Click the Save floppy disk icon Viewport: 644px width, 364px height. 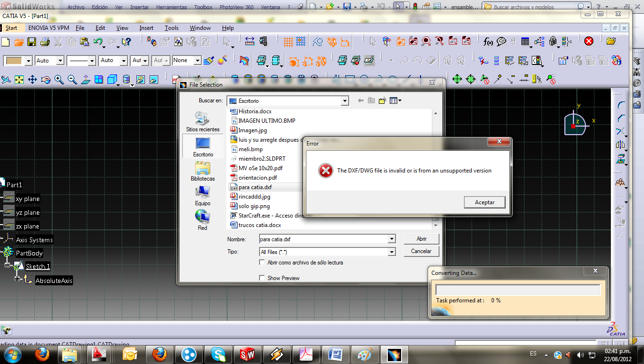(32, 42)
